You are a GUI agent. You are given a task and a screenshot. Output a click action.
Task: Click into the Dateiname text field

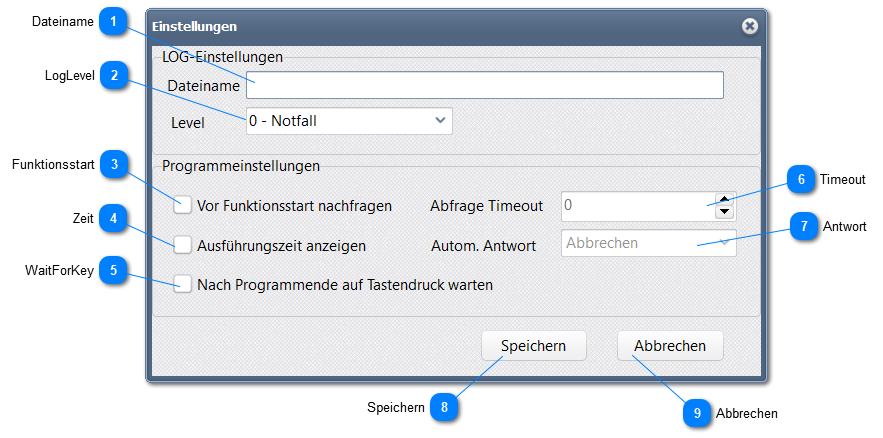[x=485, y=85]
